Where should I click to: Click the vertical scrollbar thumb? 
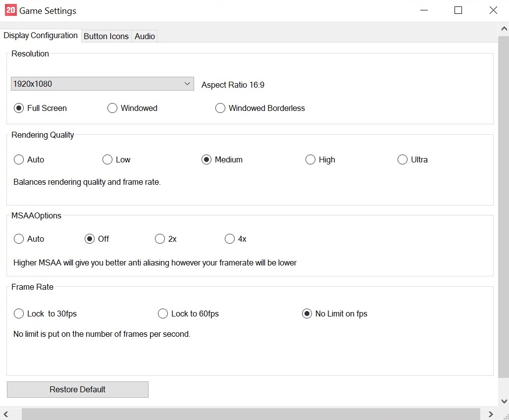(x=504, y=206)
